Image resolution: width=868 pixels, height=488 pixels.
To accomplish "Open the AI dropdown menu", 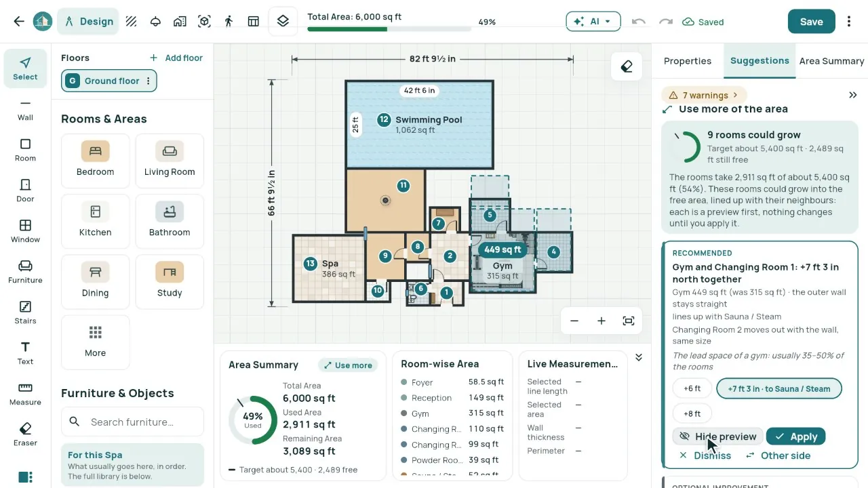I will point(593,22).
